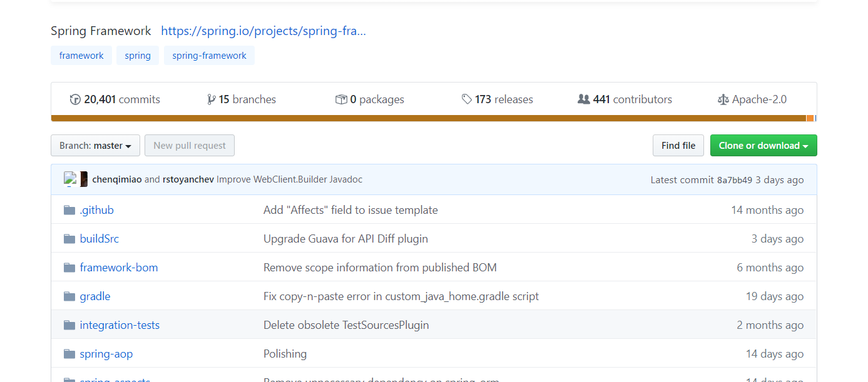868x382 pixels.
Task: Click the framework-bom folder icon
Action: point(69,268)
